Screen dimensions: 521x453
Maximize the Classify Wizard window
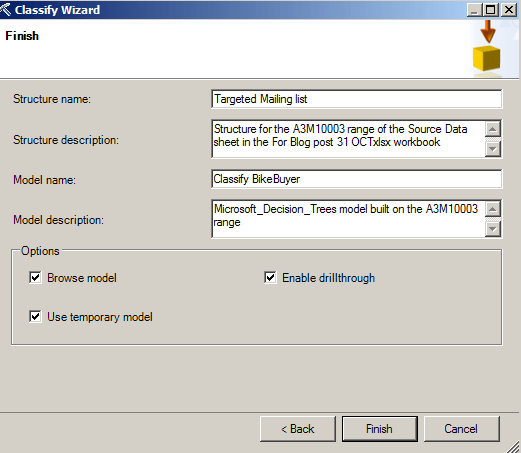click(491, 10)
